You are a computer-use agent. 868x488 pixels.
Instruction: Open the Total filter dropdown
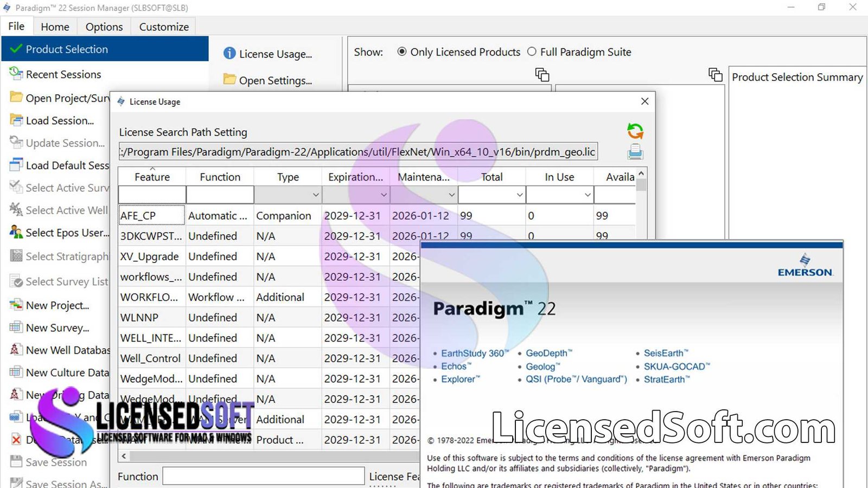pyautogui.click(x=519, y=195)
